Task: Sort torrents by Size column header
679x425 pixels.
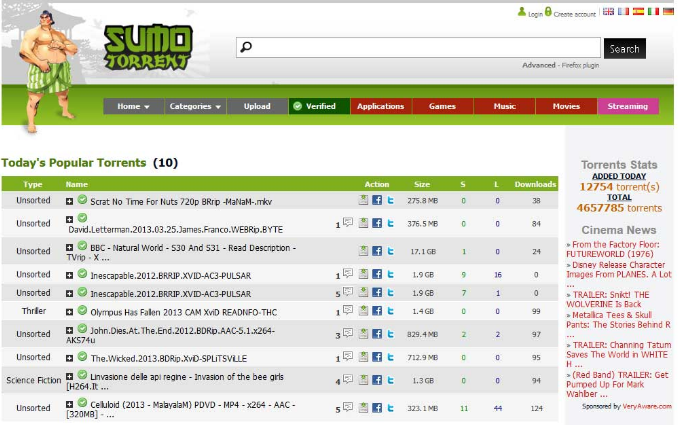Action: 422,184
